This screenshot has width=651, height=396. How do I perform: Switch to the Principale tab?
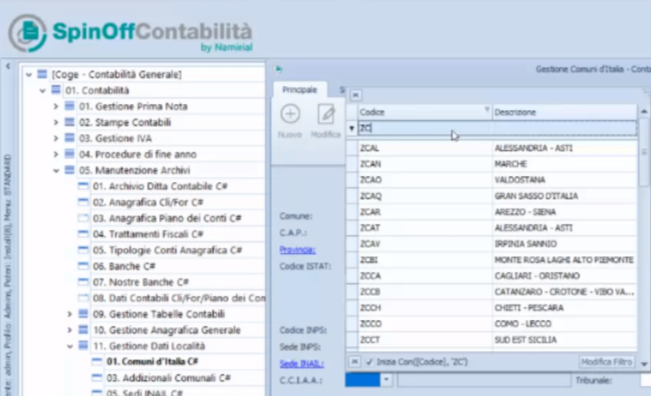300,90
